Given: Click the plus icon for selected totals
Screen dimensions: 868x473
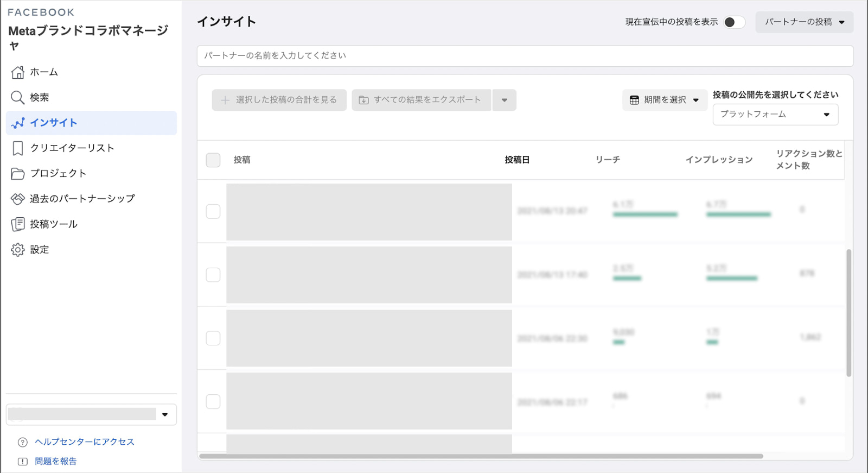Looking at the screenshot, I should pos(225,100).
